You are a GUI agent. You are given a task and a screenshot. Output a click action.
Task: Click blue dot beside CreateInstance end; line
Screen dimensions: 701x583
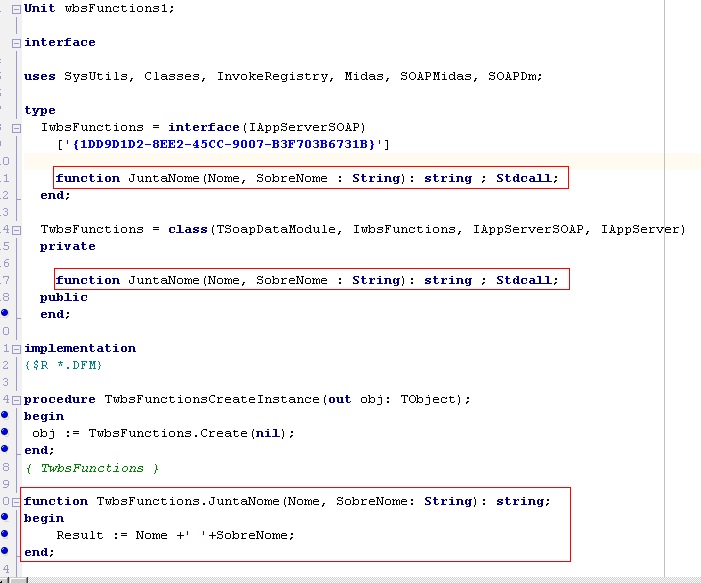(4, 450)
